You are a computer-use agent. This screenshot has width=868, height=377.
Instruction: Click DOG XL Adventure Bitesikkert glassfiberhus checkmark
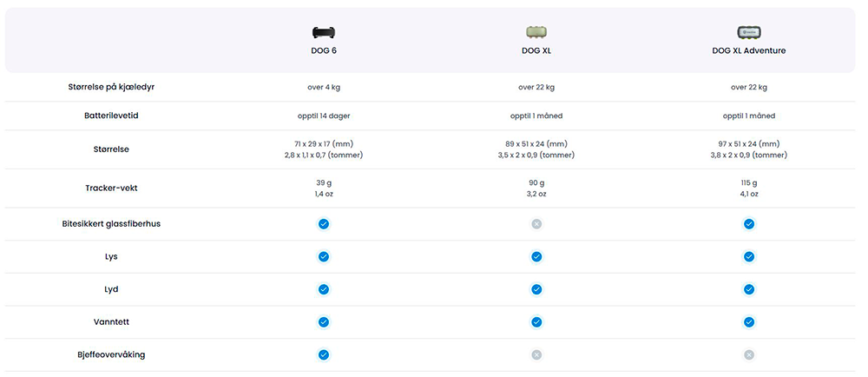click(749, 224)
